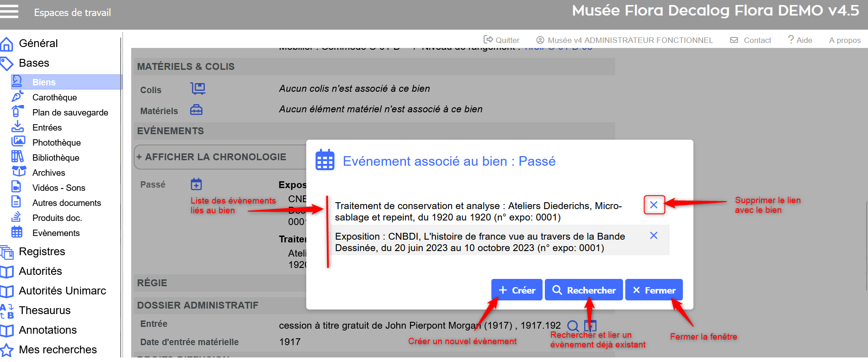Image resolution: width=868 pixels, height=362 pixels.
Task: Remove the Traitement de conservation event link
Action: pyautogui.click(x=654, y=205)
